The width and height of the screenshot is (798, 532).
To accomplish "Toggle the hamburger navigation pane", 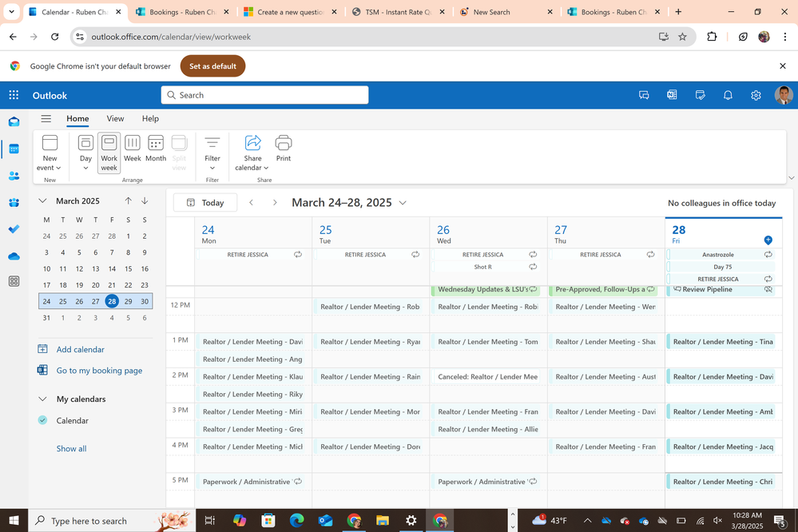I will [46, 118].
